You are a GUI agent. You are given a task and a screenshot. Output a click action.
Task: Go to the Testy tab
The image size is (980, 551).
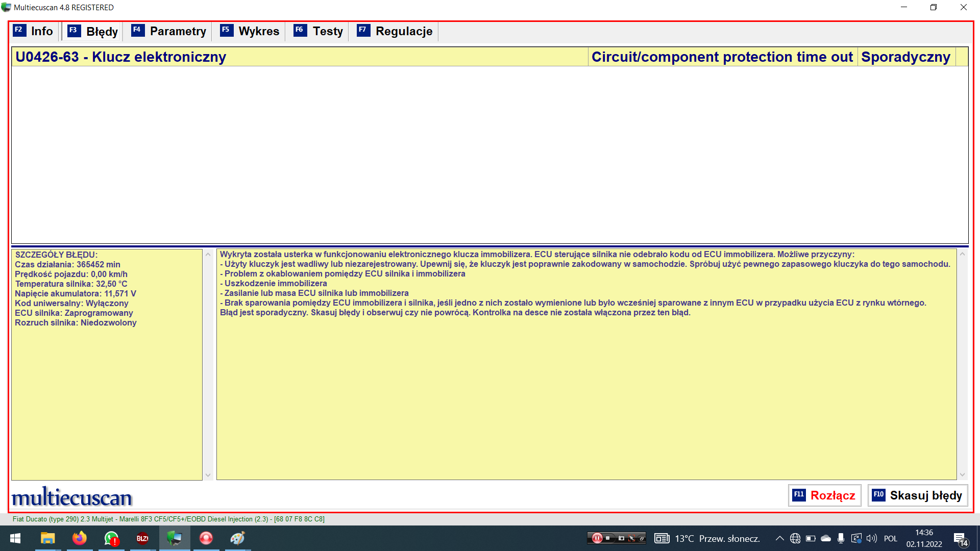point(318,31)
